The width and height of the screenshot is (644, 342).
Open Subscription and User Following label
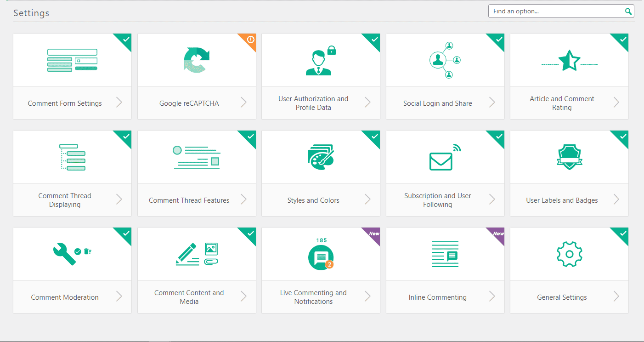coord(438,200)
